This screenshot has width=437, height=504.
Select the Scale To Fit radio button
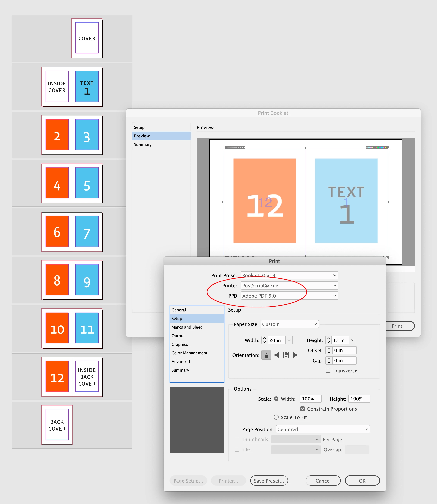tap(276, 417)
